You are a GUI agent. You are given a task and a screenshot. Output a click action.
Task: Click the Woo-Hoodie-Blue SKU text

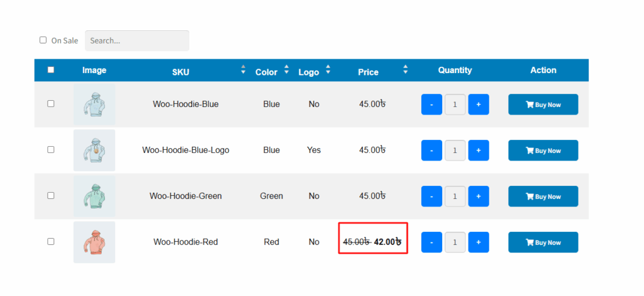(186, 105)
